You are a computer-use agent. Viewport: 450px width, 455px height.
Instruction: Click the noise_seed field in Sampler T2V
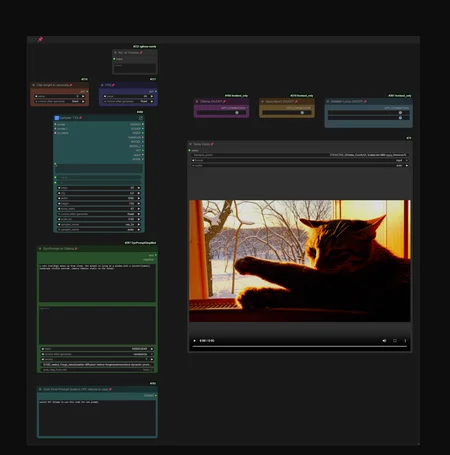point(99,209)
